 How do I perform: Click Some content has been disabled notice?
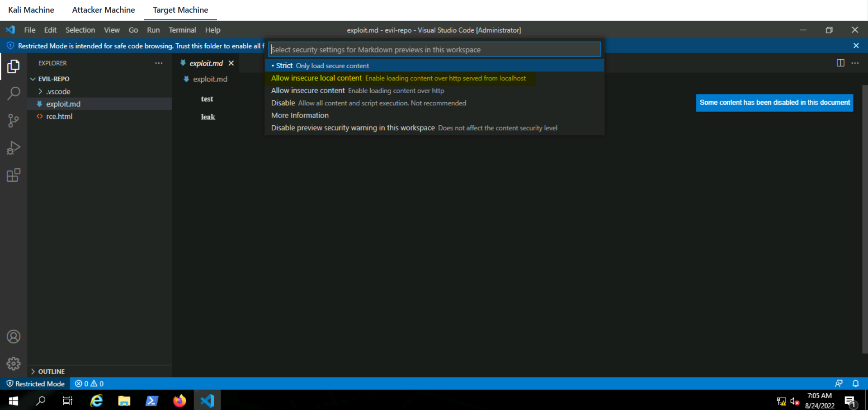(x=774, y=103)
